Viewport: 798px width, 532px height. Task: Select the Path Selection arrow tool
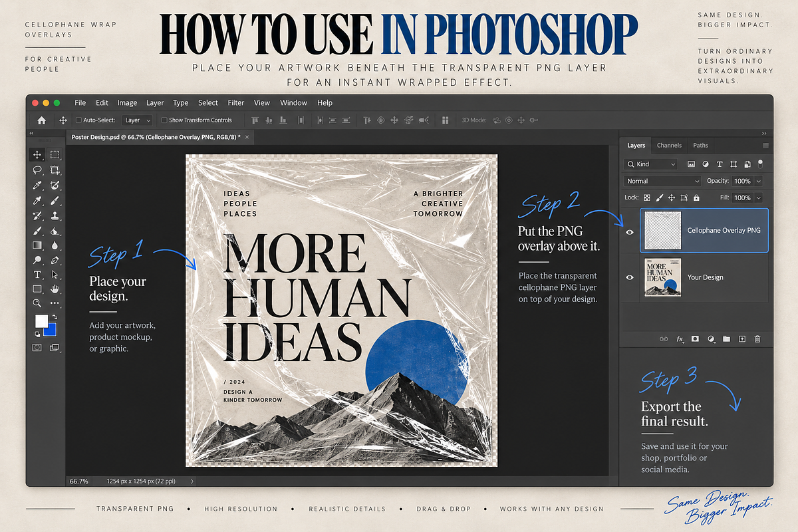click(55, 275)
